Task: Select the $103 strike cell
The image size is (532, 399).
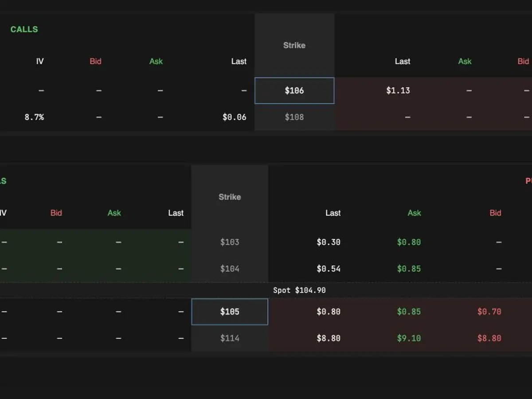Action: (x=230, y=242)
